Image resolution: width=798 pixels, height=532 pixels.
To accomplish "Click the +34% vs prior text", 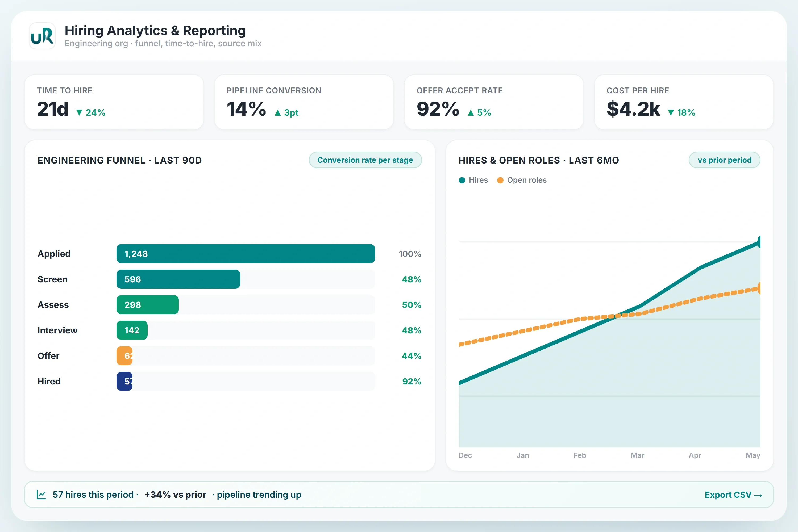I will [x=175, y=495].
